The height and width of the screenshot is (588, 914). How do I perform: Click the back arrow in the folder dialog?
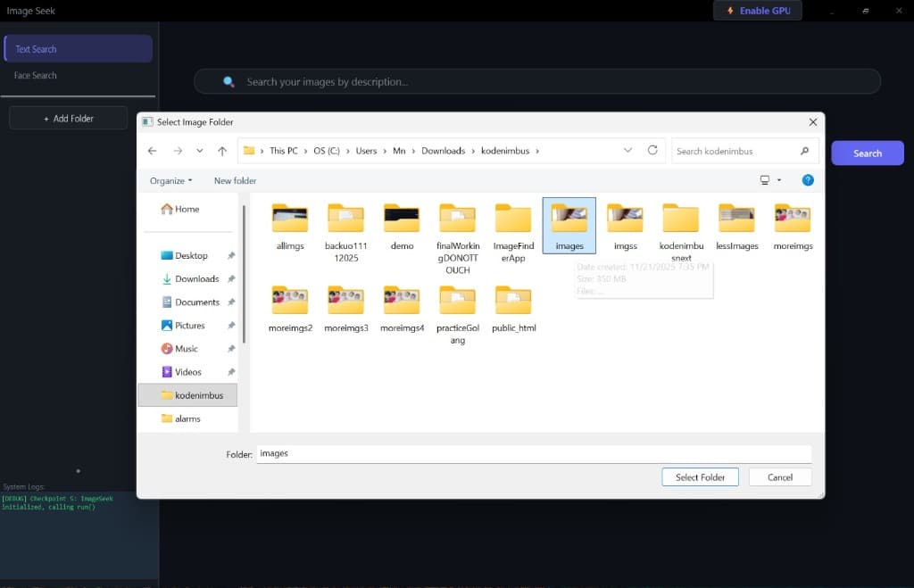click(x=152, y=150)
